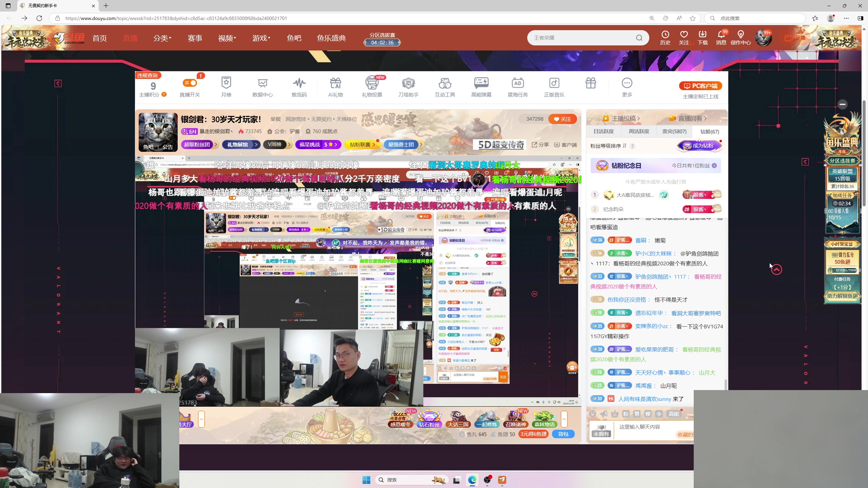868x488 pixels.
Task: Click the PC客户端 button
Action: [701, 86]
